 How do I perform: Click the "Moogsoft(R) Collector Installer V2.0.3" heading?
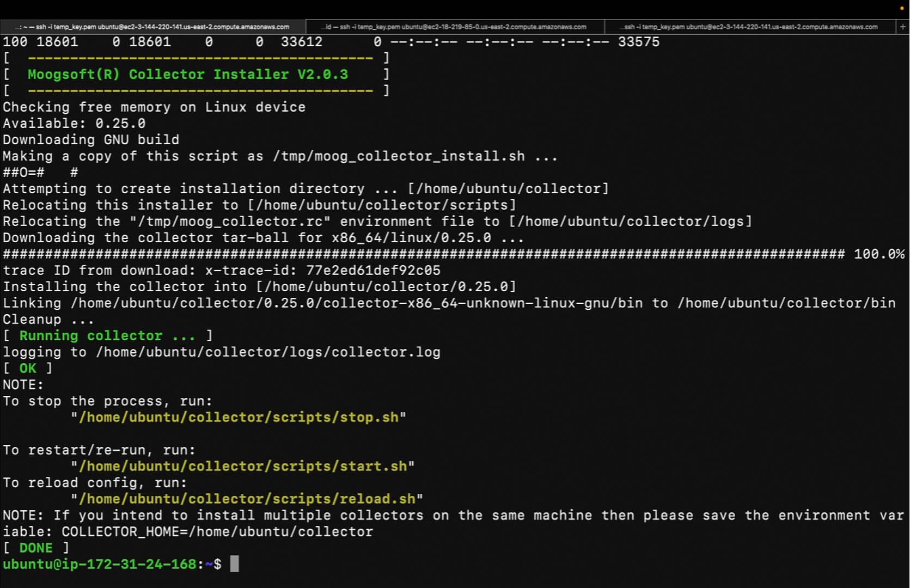pos(188,75)
